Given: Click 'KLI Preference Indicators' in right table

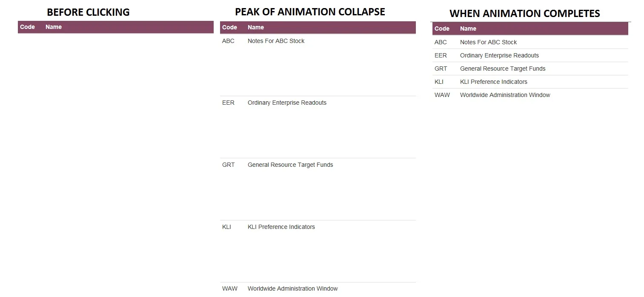Looking at the screenshot, I should pyautogui.click(x=494, y=82).
